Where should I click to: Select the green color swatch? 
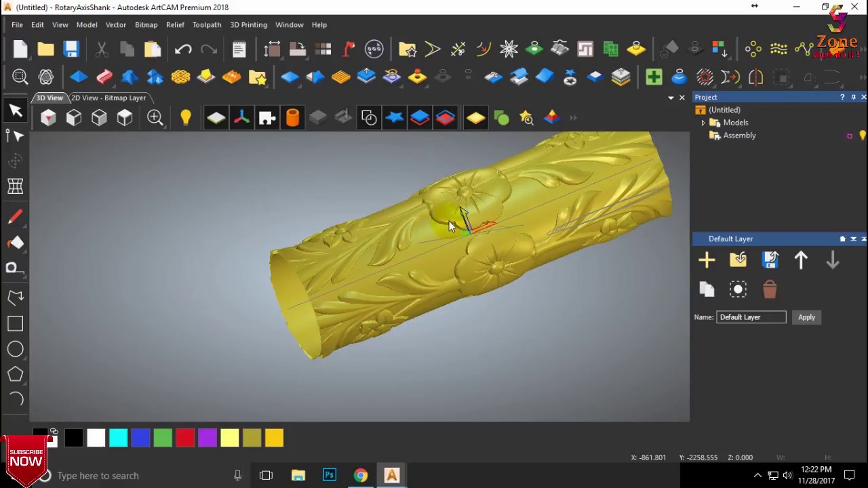[163, 438]
